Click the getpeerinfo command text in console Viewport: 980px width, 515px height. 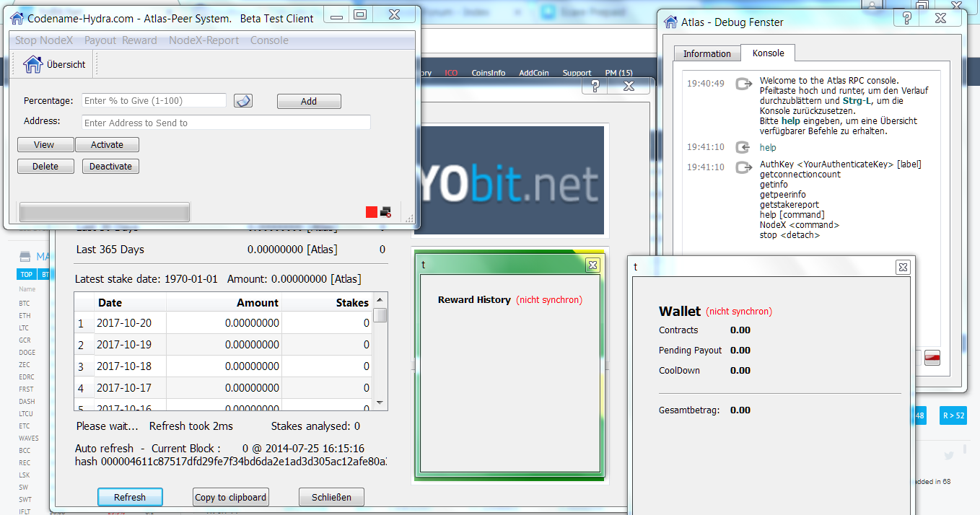782,195
